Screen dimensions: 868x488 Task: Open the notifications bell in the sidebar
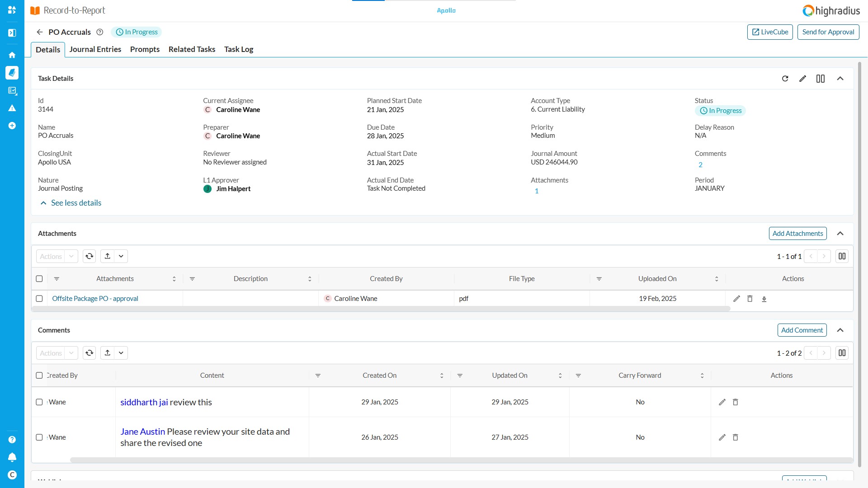point(12,457)
